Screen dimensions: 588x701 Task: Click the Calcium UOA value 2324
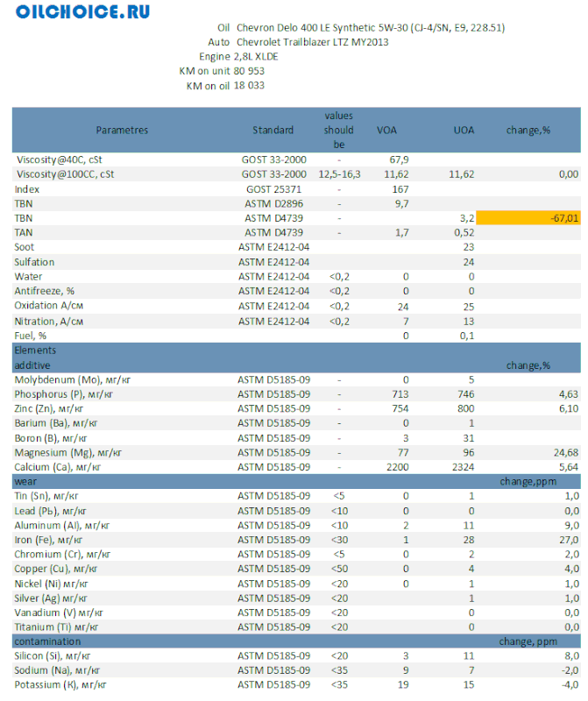[x=463, y=467]
